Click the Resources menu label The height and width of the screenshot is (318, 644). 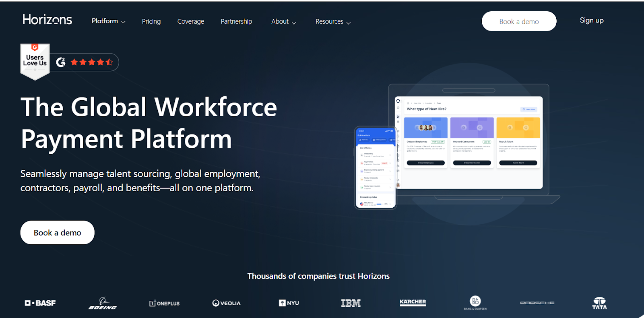coord(329,21)
